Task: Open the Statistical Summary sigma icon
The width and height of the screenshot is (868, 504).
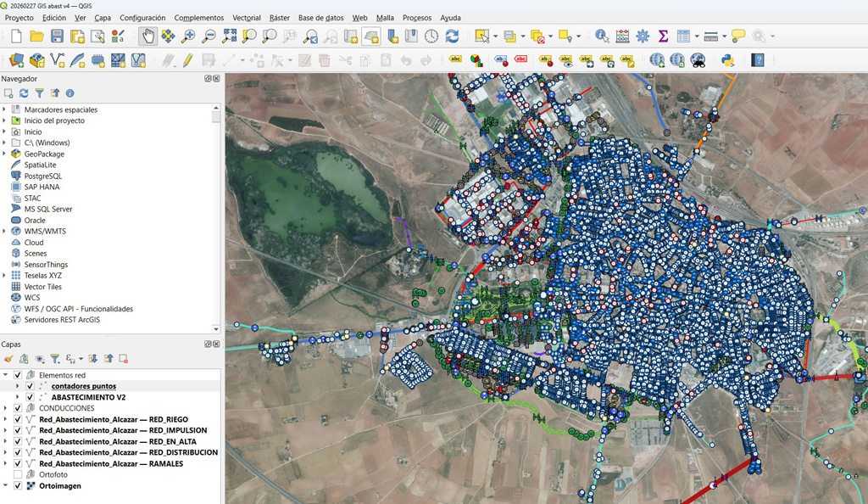Action: pos(663,36)
